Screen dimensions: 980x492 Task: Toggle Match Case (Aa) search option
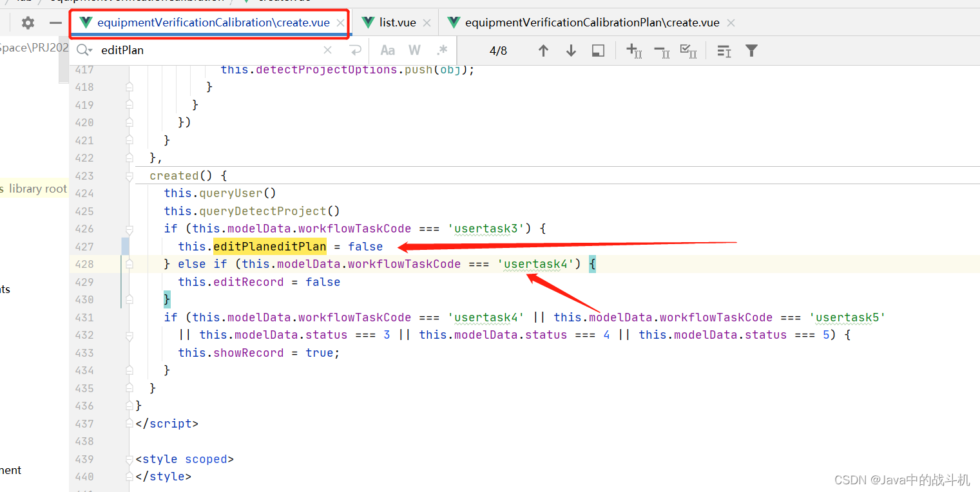[x=387, y=50]
